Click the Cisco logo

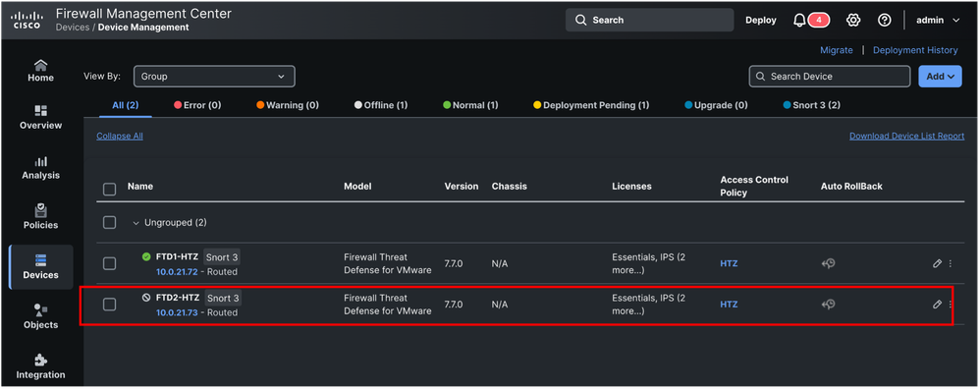tap(27, 20)
